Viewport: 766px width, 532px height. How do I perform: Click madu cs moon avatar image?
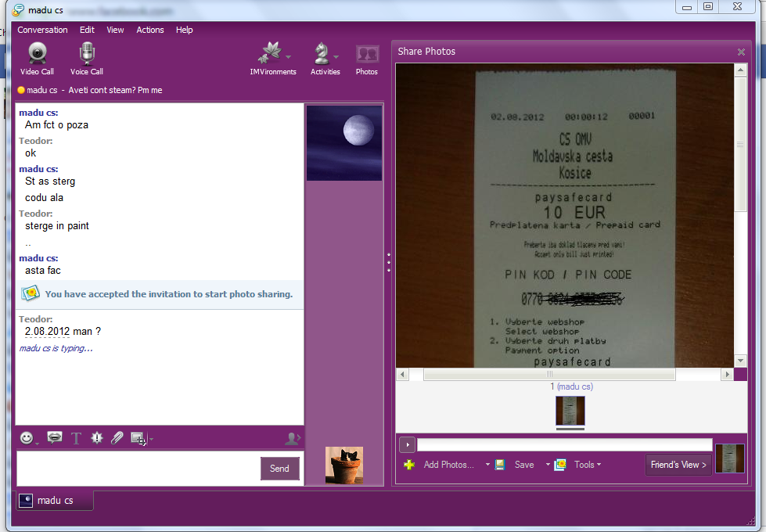[344, 143]
